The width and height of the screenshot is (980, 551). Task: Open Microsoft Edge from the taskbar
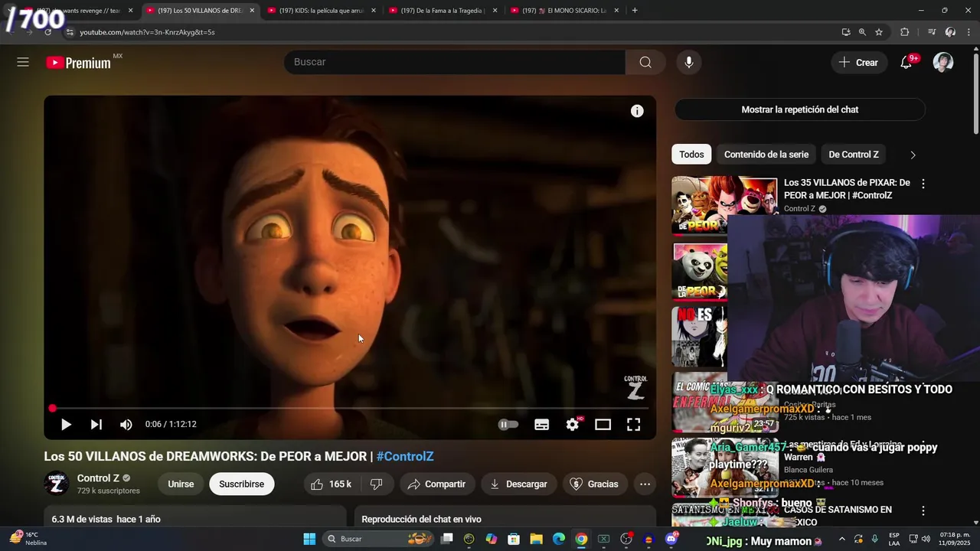(x=559, y=539)
